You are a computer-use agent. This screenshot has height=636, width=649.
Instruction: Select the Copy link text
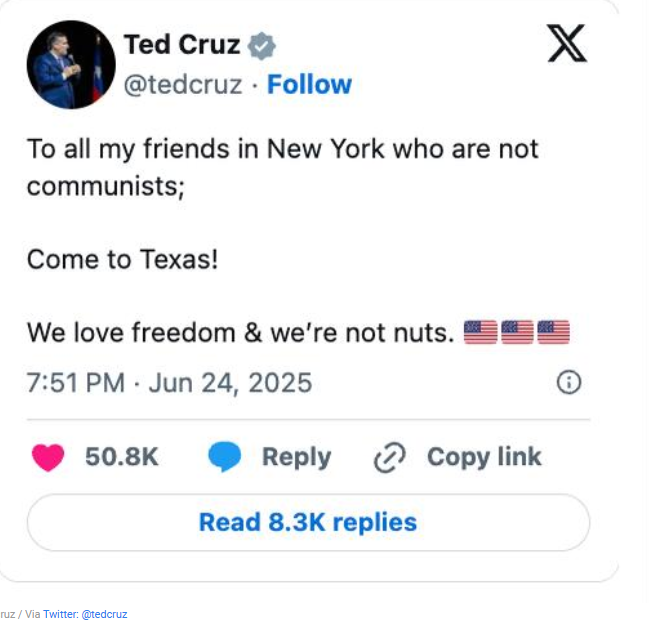[484, 457]
